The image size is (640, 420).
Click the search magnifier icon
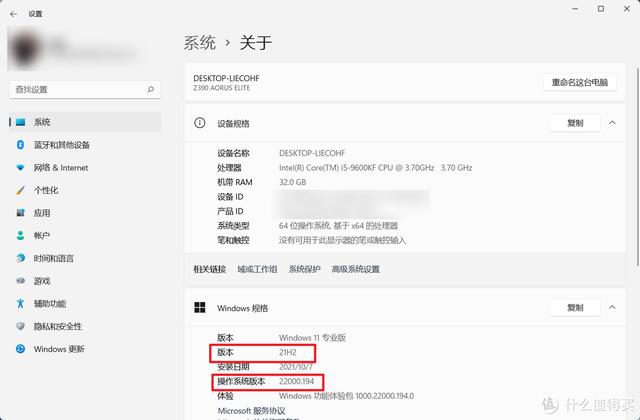point(151,89)
